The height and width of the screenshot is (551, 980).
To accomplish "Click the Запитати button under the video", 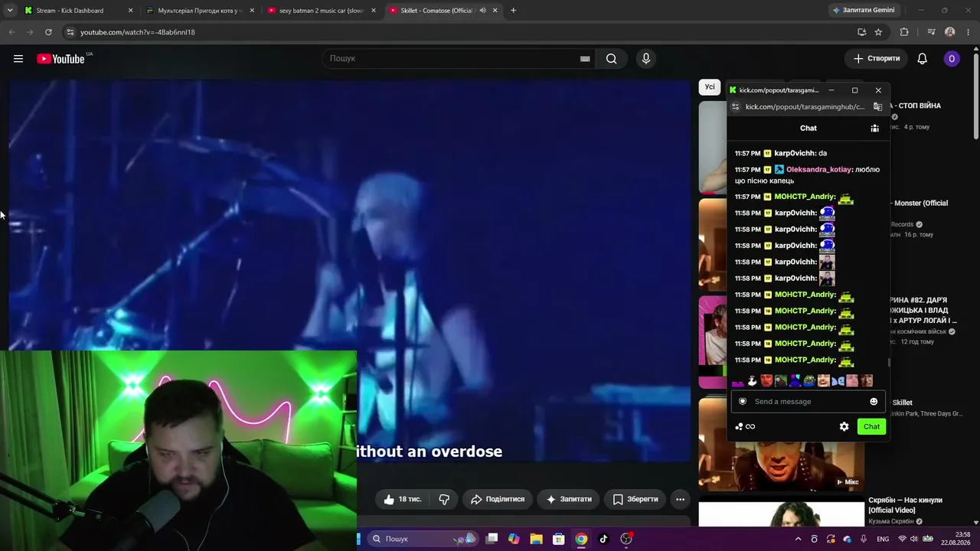I will [x=568, y=500].
